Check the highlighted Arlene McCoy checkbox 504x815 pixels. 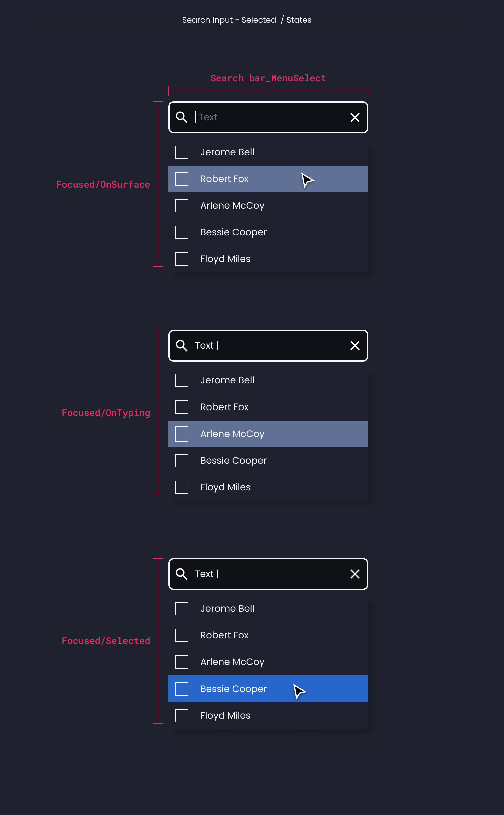(x=182, y=434)
